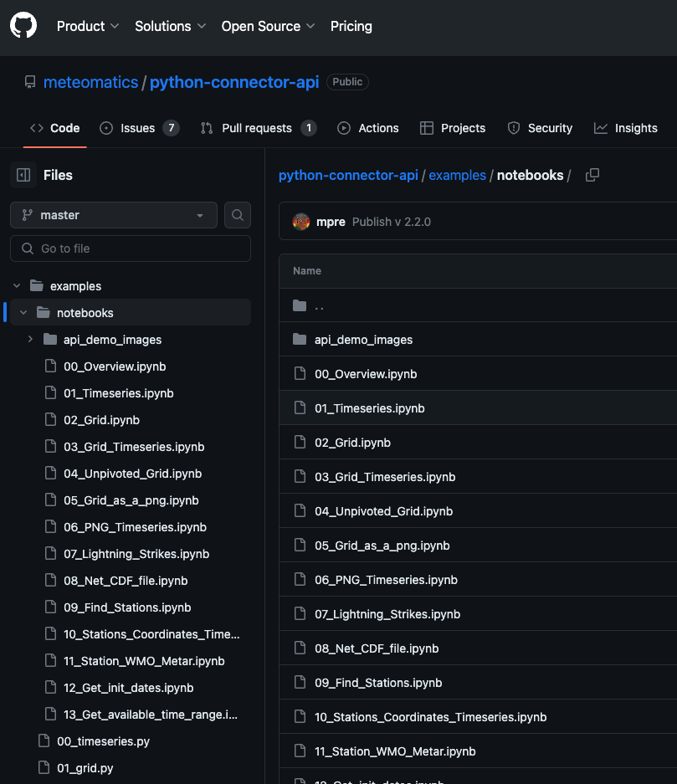677x784 pixels.
Task: Click the api_demo_images folder icon in file list
Action: pyautogui.click(x=300, y=340)
